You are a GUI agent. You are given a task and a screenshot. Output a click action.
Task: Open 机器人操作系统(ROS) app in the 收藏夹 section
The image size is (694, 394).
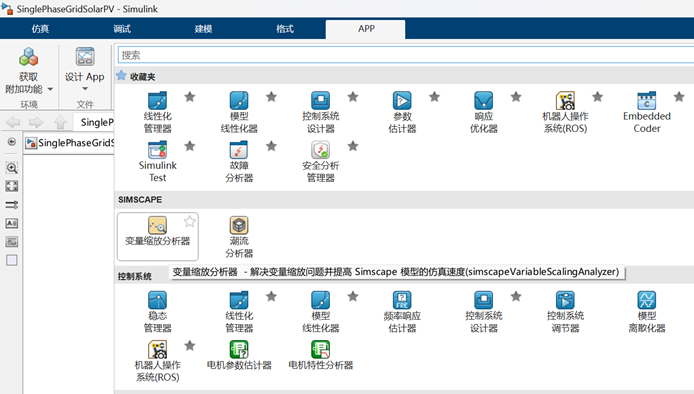565,112
